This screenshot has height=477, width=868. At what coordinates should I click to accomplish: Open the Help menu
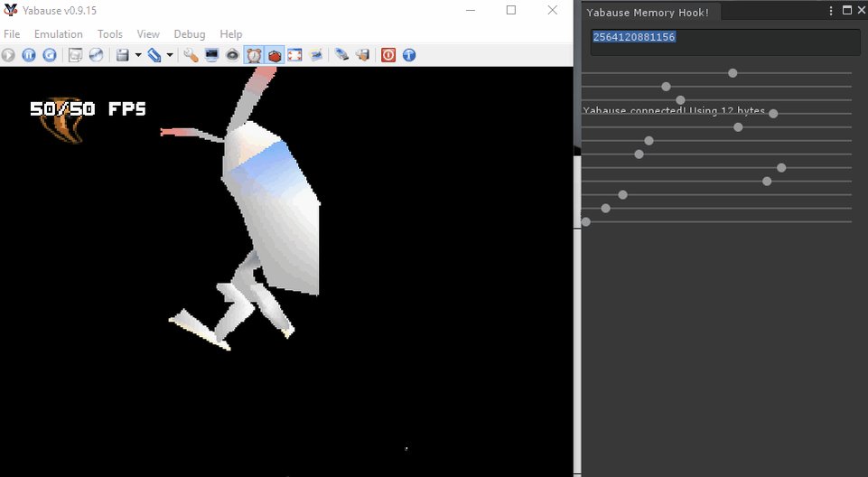(x=231, y=33)
